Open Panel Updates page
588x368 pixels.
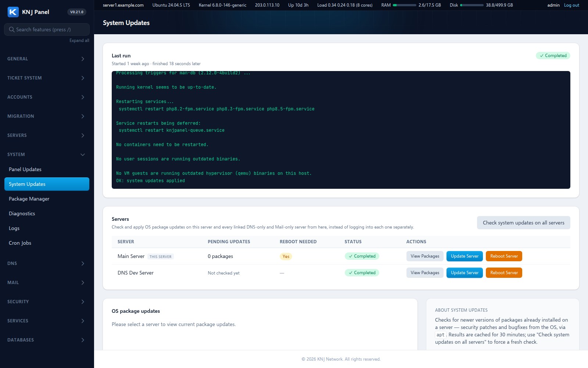coord(47,169)
